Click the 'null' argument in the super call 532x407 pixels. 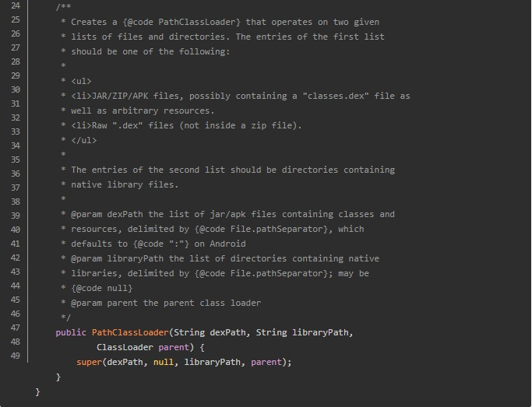(164, 362)
